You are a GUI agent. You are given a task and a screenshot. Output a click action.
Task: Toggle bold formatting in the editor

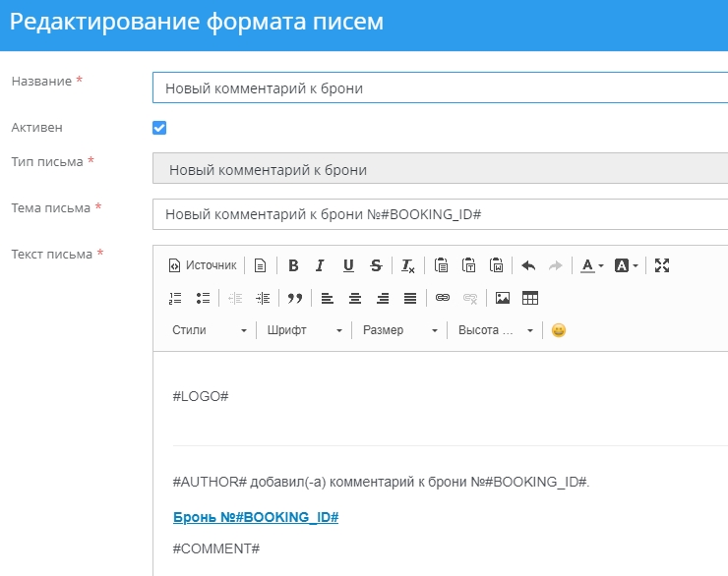pos(293,265)
